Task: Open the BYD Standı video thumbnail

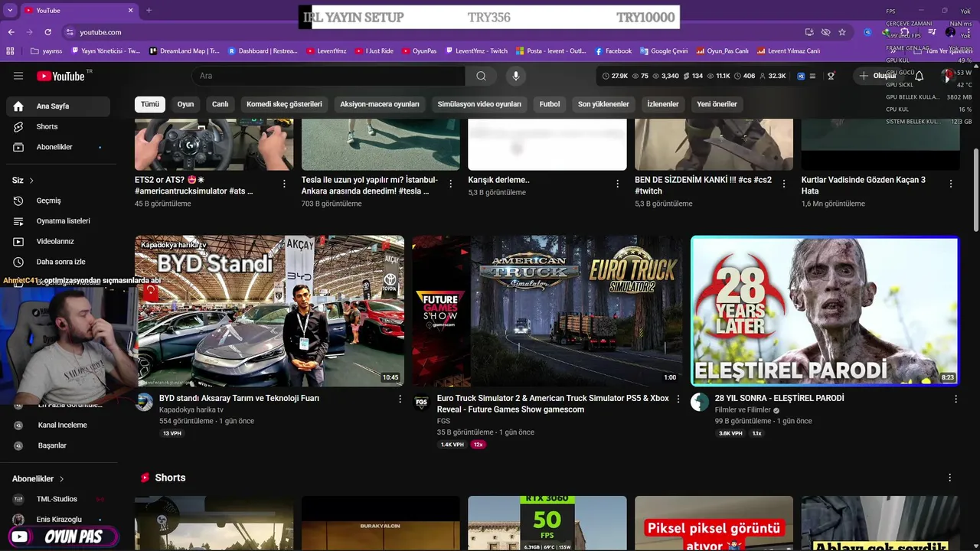Action: pyautogui.click(x=269, y=311)
